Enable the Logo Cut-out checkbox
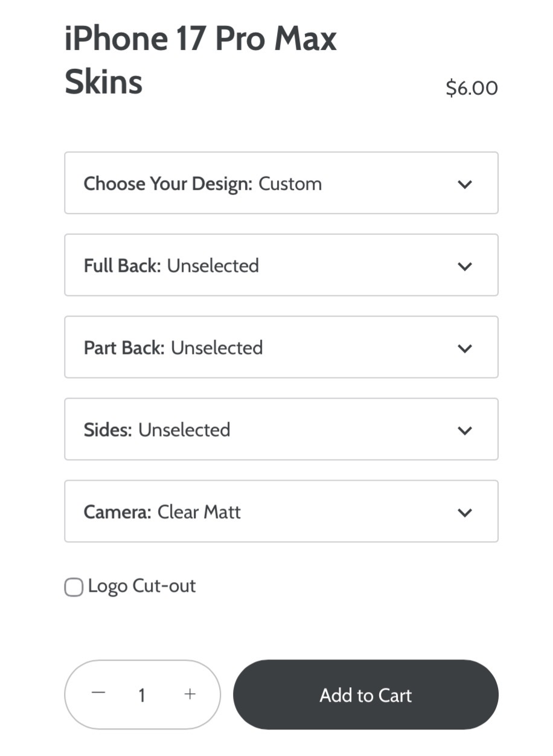The width and height of the screenshot is (553, 756). tap(74, 587)
